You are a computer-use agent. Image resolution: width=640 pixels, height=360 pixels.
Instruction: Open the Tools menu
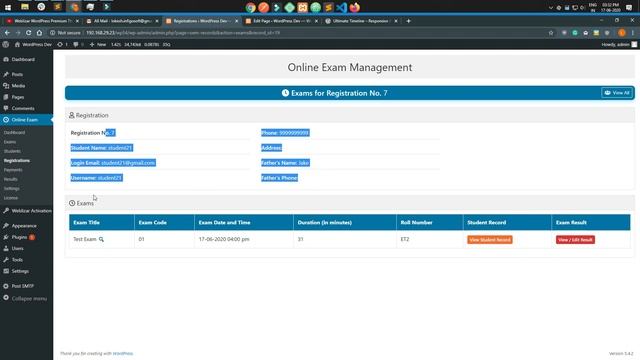[17, 260]
